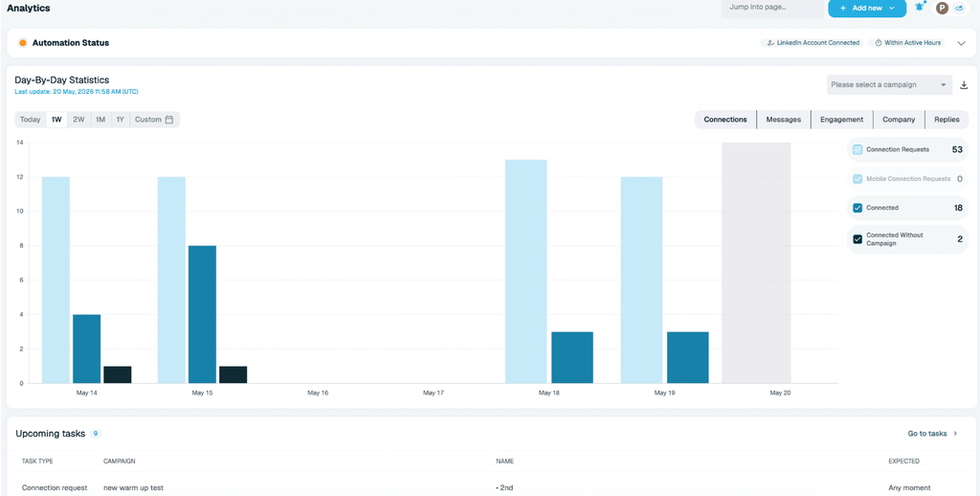Click the 2nd name cell
The height and width of the screenshot is (496, 980).
click(x=505, y=488)
